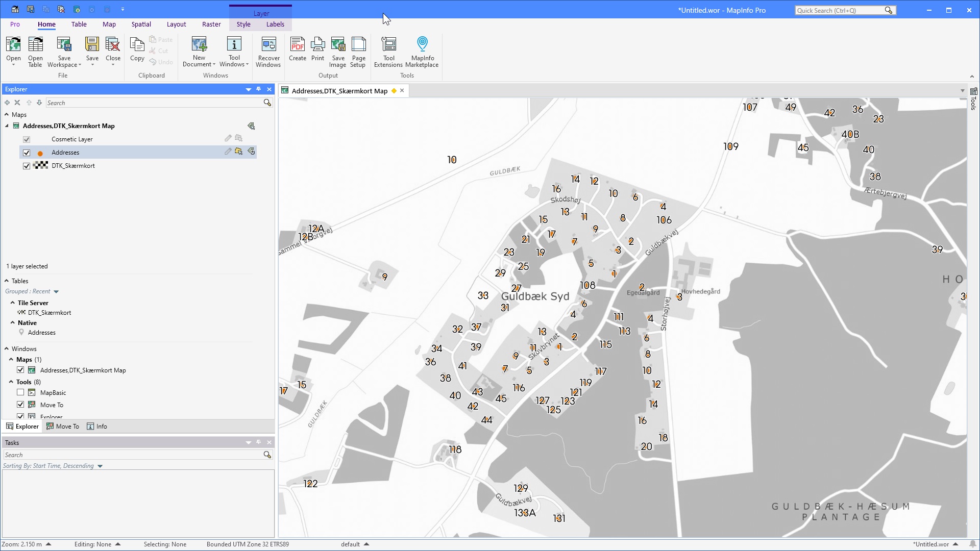Click the New Document icon
This screenshot has height=551, width=980.
(199, 44)
